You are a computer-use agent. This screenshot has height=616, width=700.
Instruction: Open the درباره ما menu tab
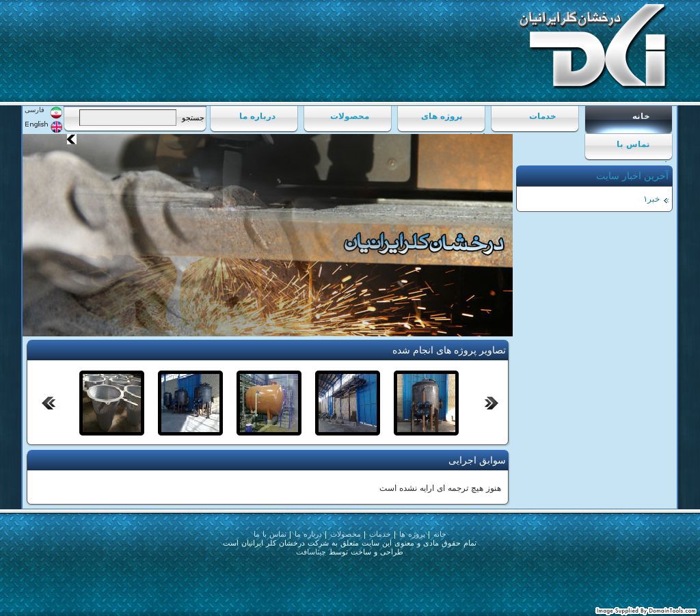(254, 118)
